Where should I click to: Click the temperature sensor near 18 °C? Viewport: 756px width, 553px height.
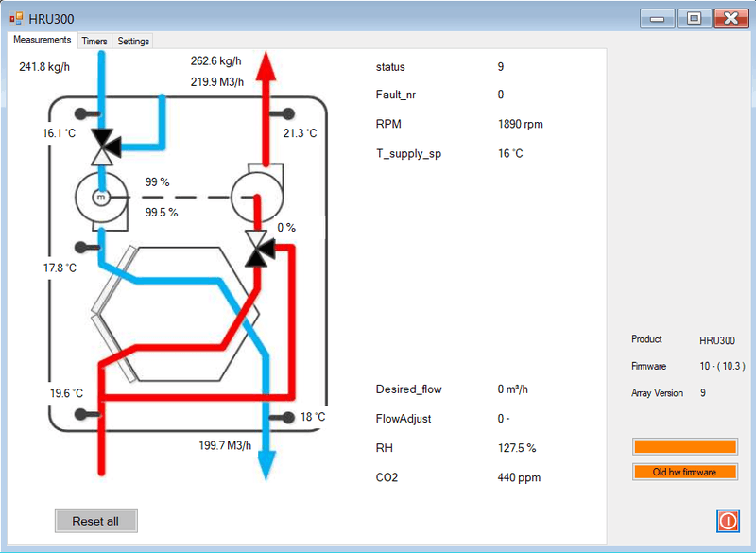(x=282, y=418)
